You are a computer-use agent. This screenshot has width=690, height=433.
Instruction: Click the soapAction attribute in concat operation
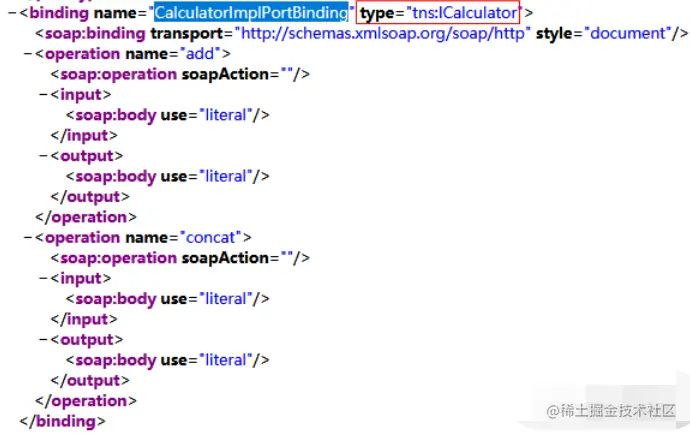[x=225, y=258]
